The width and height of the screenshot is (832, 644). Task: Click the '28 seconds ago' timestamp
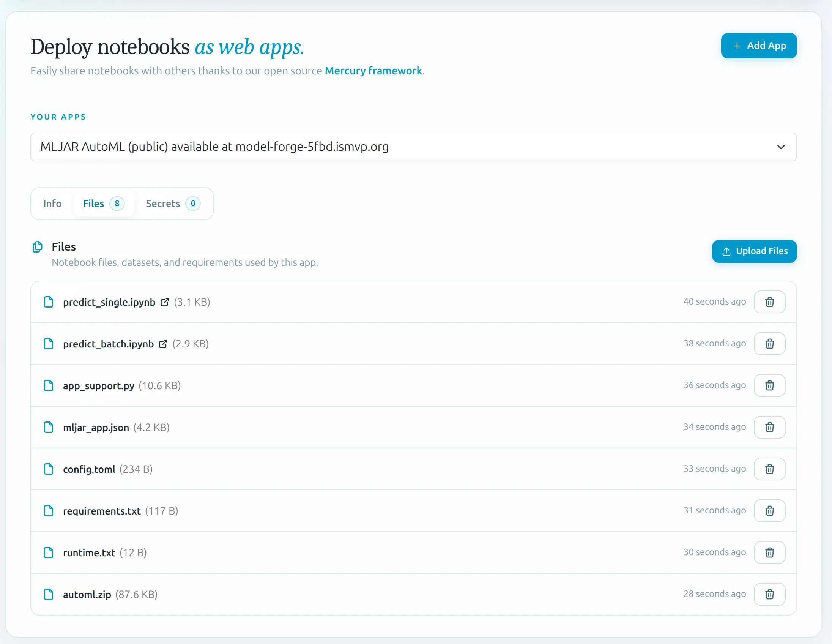pyautogui.click(x=714, y=594)
